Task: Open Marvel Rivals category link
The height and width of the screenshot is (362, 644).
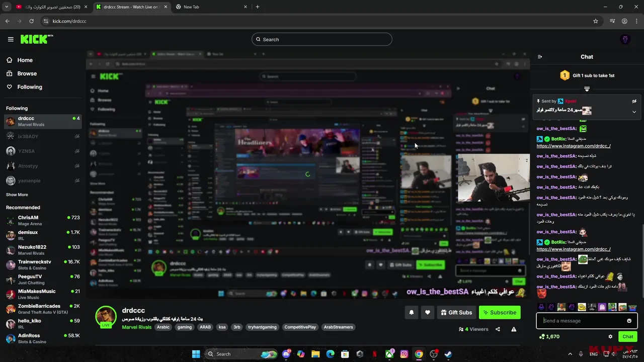Action: click(136, 327)
